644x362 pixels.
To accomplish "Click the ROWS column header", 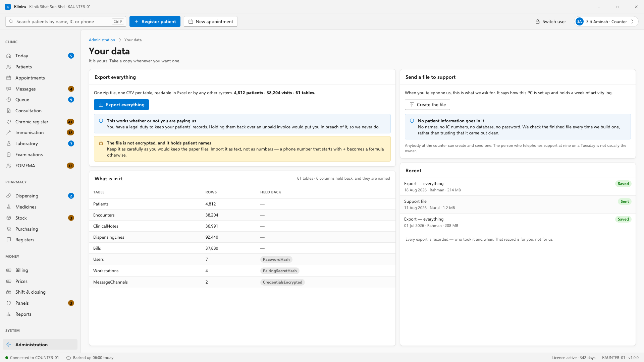I will point(211,192).
